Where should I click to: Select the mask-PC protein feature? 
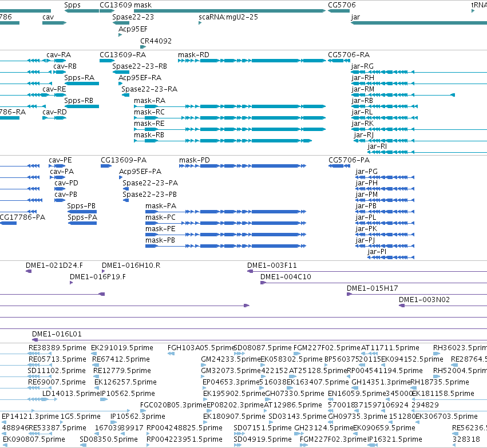226,223
